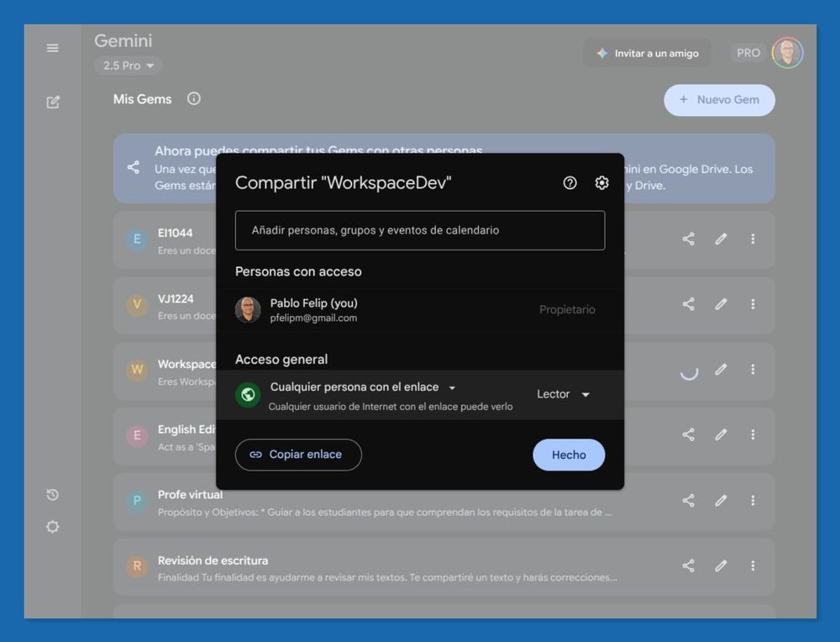Share the VJ1224 gem

(689, 304)
